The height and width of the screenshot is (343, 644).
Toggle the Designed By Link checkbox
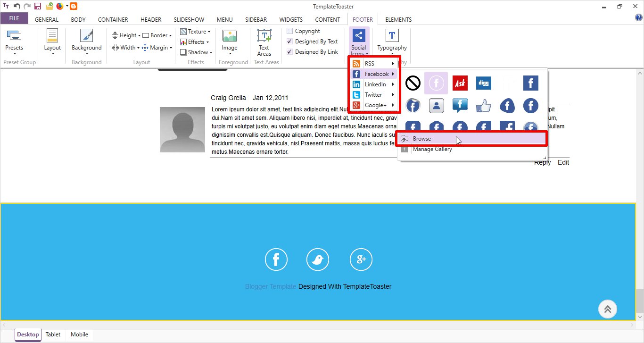pyautogui.click(x=290, y=52)
